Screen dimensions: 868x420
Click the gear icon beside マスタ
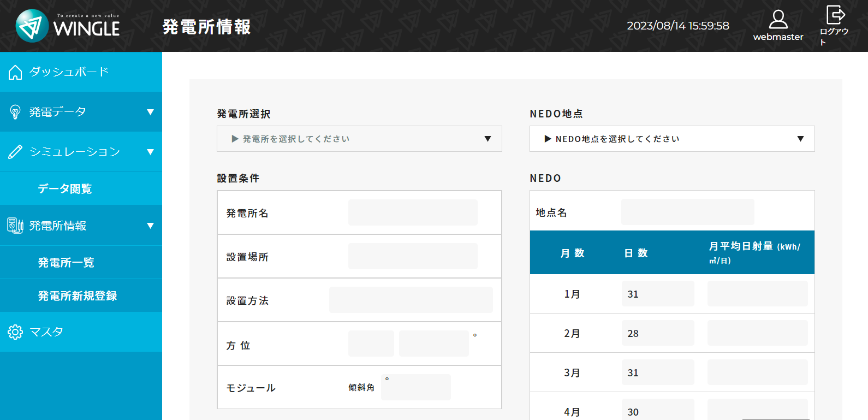click(15, 332)
